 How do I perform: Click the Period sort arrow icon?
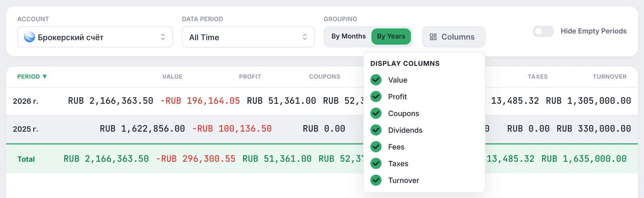[45, 77]
